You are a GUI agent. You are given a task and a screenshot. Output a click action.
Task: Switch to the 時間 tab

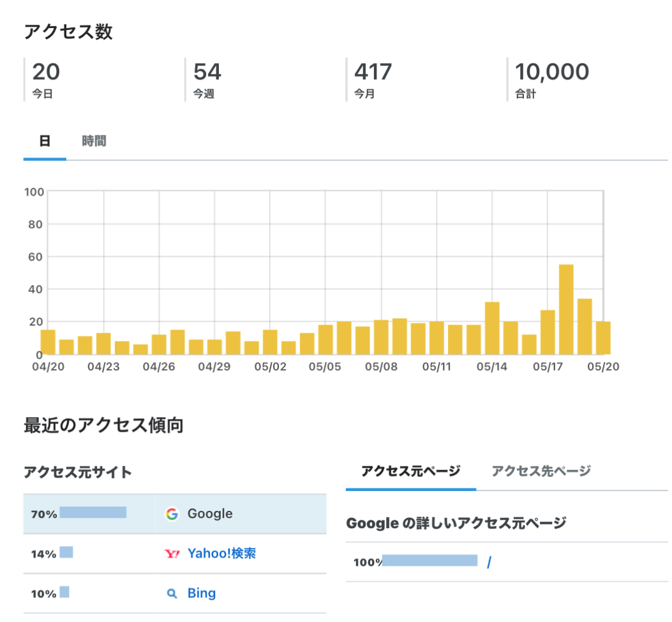click(x=94, y=140)
